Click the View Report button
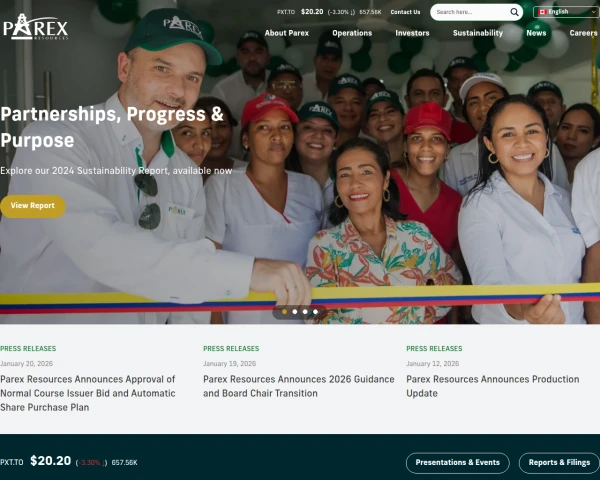This screenshot has width=600, height=480. 33,206
